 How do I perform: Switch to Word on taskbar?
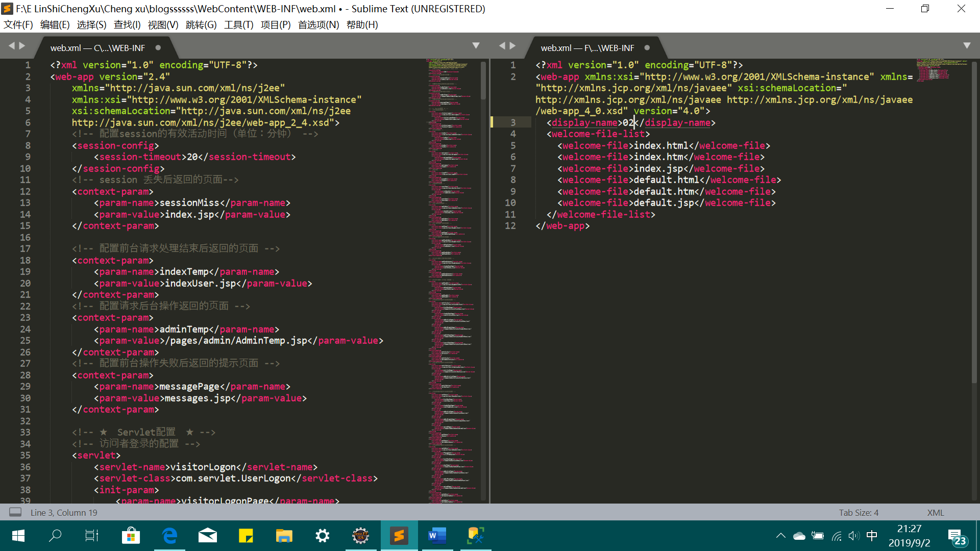pyautogui.click(x=437, y=536)
